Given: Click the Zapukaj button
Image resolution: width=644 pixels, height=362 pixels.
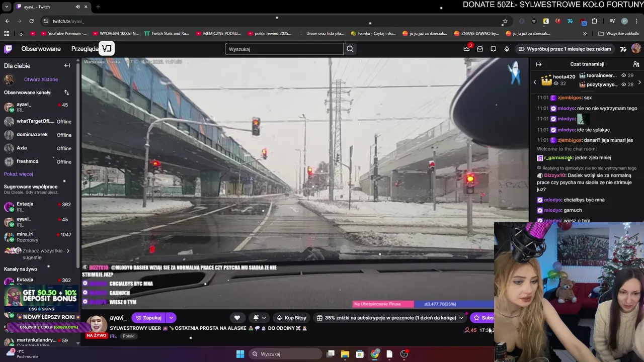Looking at the screenshot, I should [148, 318].
